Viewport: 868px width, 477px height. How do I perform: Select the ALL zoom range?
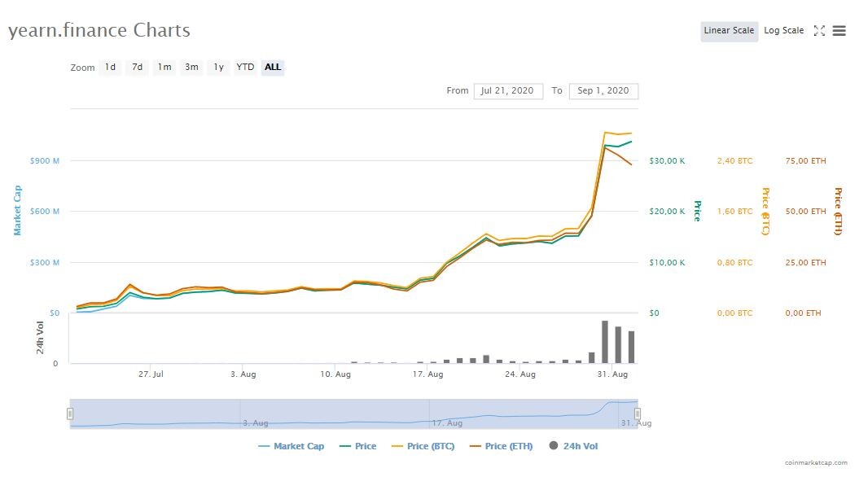(272, 68)
